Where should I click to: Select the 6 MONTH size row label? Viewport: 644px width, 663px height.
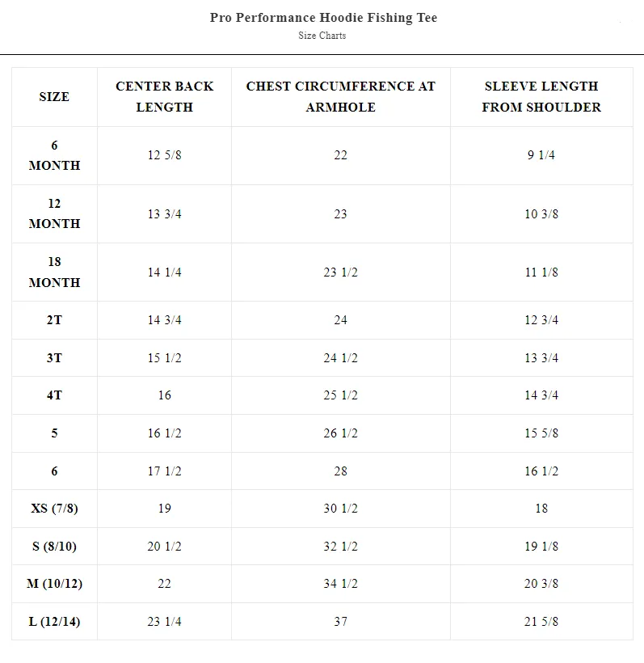click(x=54, y=155)
